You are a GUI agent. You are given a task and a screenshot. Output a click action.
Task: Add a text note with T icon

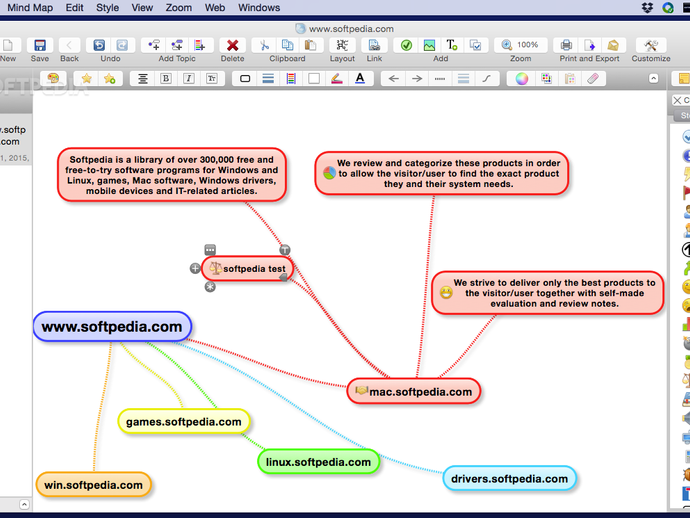(x=452, y=45)
